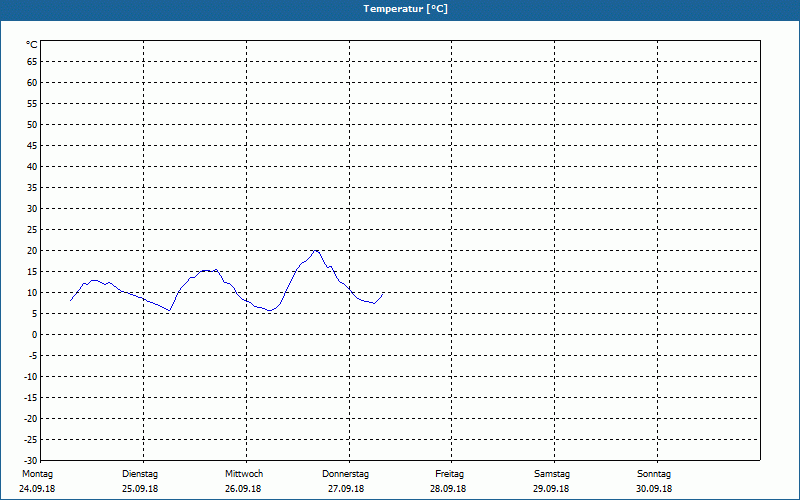Click the 20 value on the temperature axis

coord(32,251)
